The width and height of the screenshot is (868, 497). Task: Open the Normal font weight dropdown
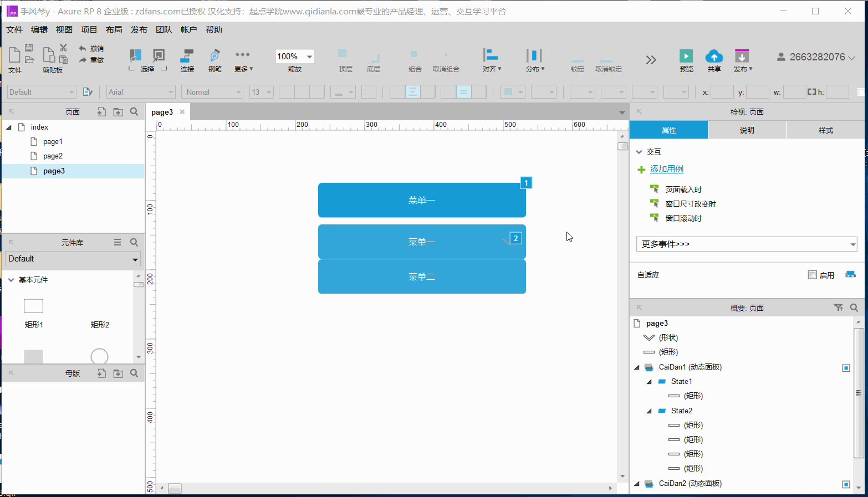coord(212,92)
